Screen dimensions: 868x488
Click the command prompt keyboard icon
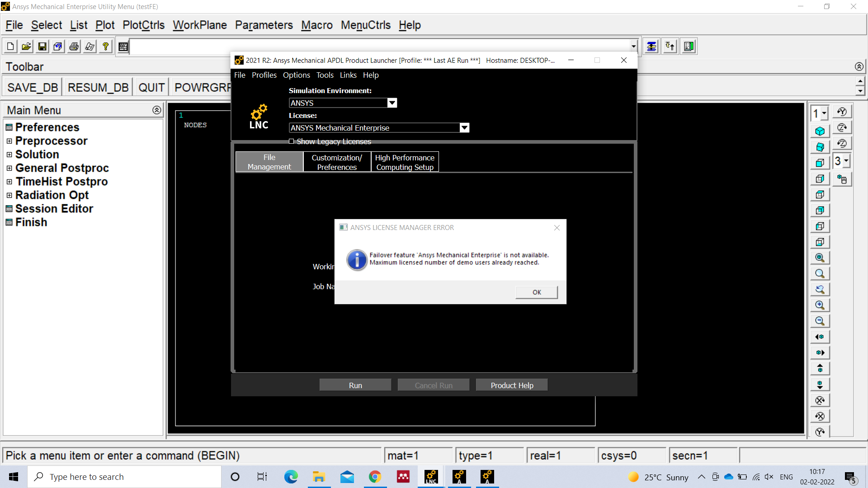click(123, 47)
